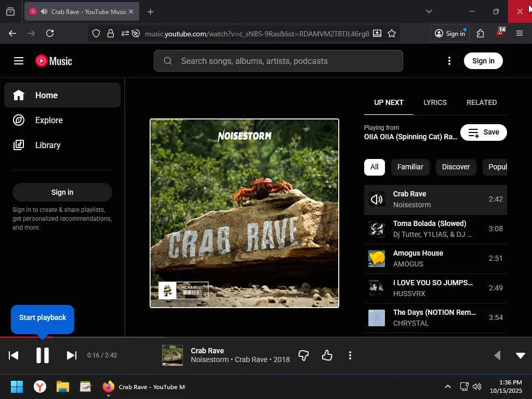Screen dimensions: 532x399
Task: Collapse the player page with down arrow
Action: (521, 355)
